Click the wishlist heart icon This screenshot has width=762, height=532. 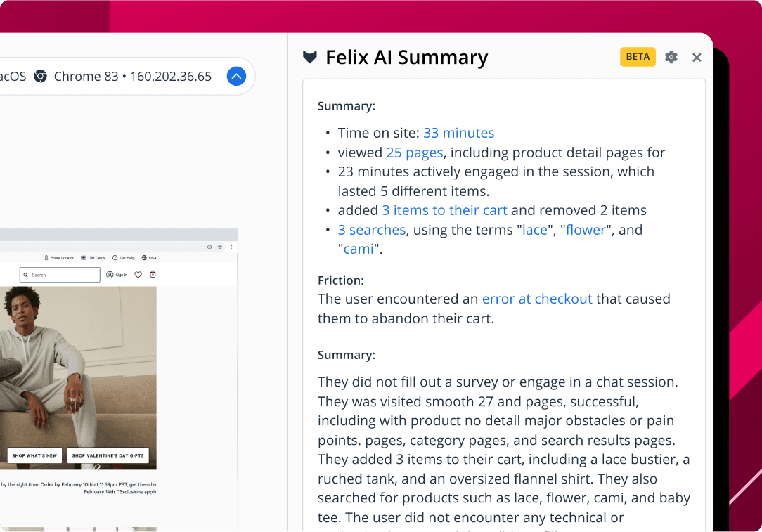click(x=138, y=275)
